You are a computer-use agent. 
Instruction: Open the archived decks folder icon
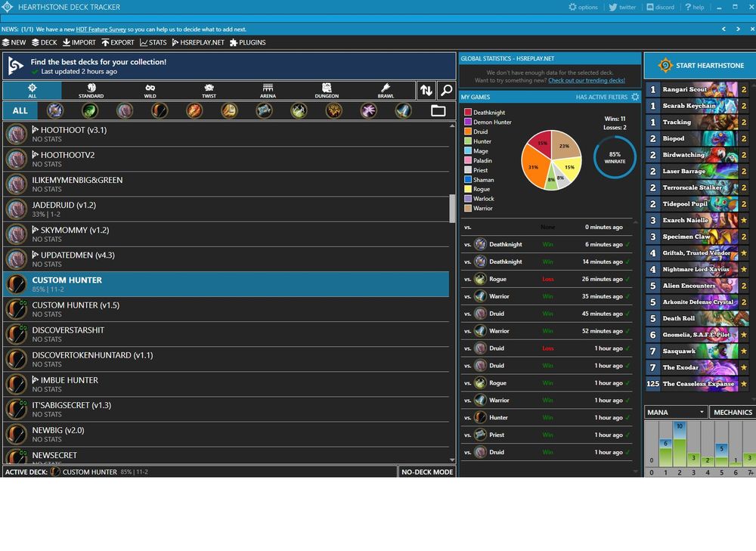438,111
